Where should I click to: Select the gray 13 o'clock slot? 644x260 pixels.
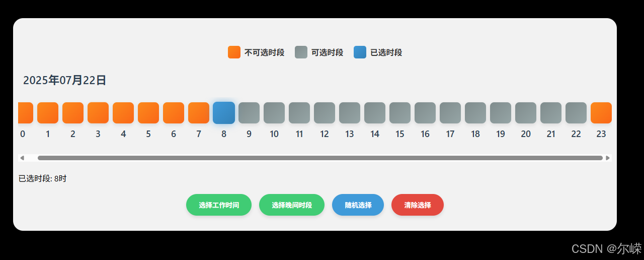coord(350,113)
